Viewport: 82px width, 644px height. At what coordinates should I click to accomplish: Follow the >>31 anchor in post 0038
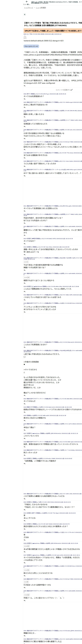[x=27, y=570]
